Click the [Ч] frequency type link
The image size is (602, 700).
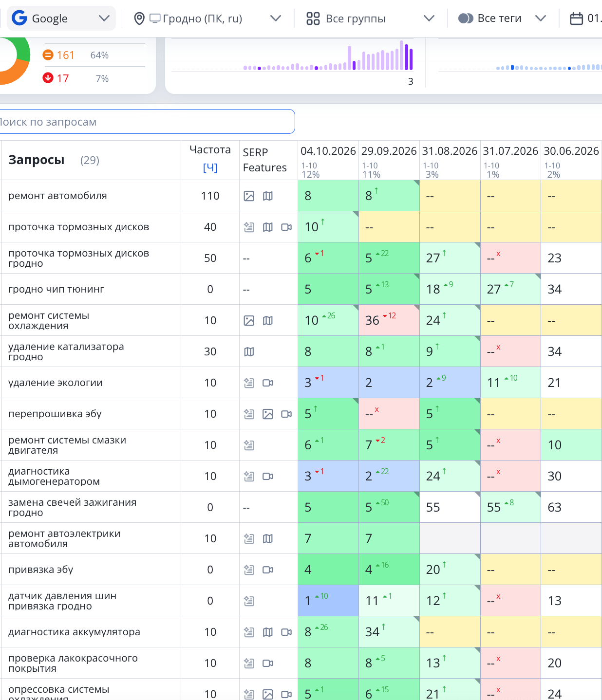click(210, 167)
